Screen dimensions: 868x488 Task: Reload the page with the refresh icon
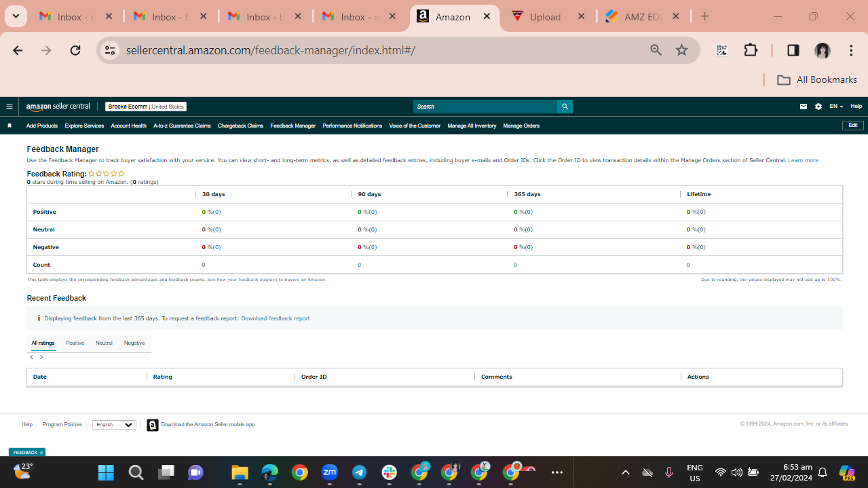(75, 50)
